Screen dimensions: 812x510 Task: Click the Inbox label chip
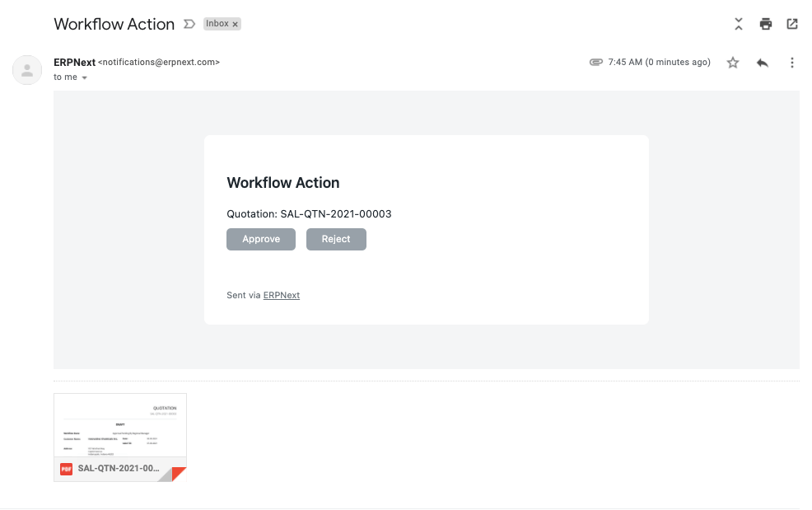pos(219,23)
